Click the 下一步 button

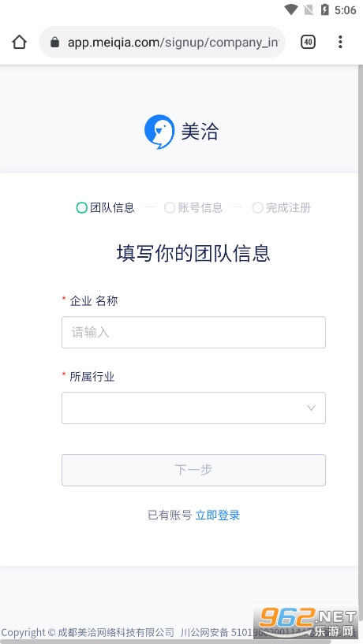pos(193,470)
